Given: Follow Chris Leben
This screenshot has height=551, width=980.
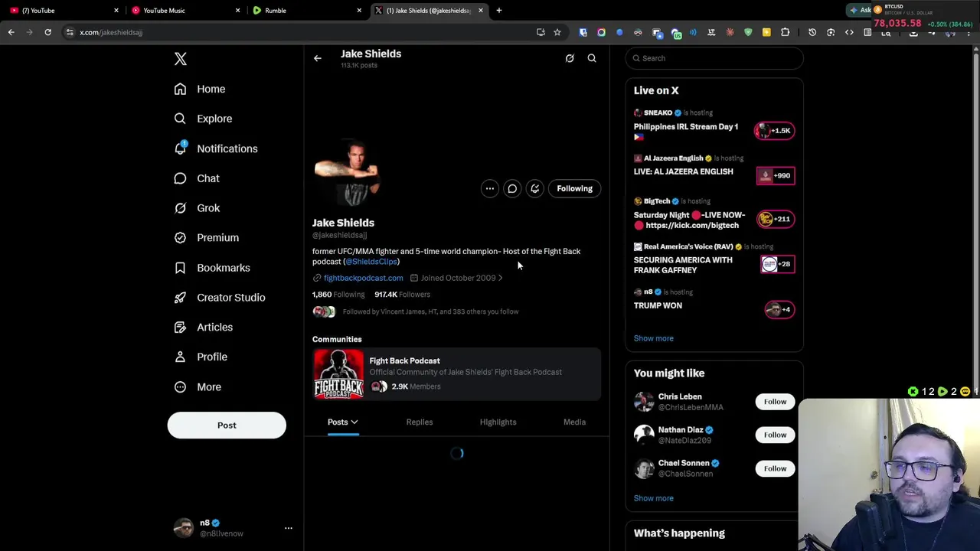Looking at the screenshot, I should (775, 402).
